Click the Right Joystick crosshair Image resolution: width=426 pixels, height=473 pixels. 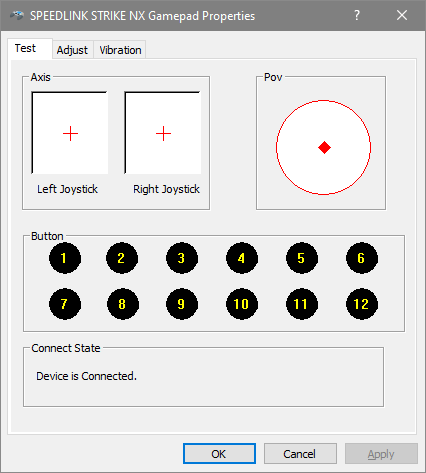pyautogui.click(x=163, y=134)
